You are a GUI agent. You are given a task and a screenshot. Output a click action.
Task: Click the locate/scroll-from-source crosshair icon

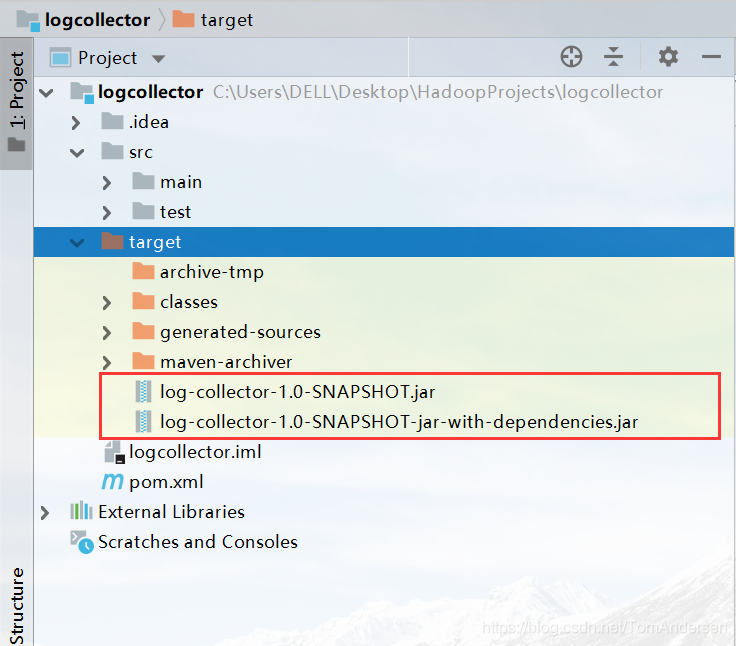pos(571,57)
